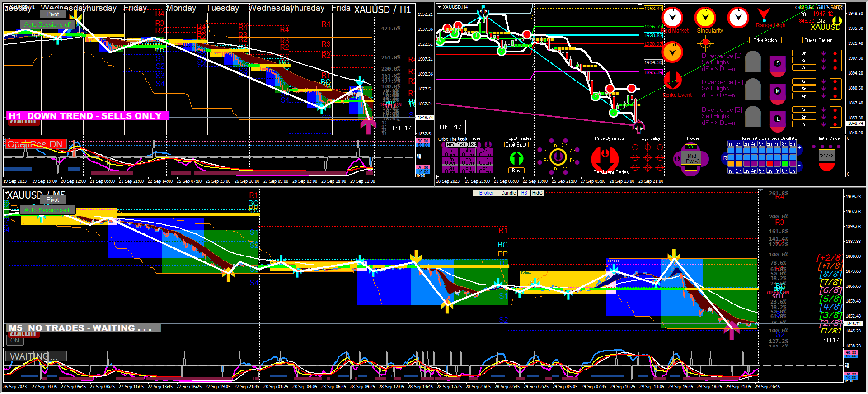Click the purple down-arrow beside Term Trade
Image resolution: width=868 pixels, height=394 pixels.
[x=488, y=145]
